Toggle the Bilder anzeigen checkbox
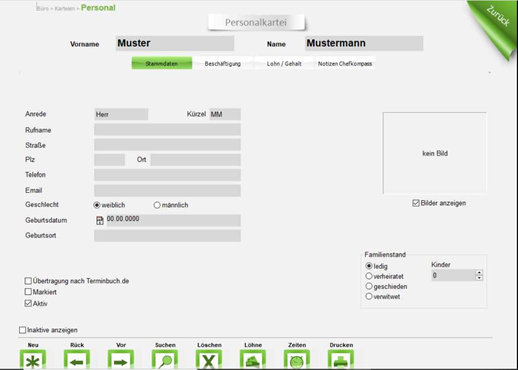518x370 pixels. click(x=416, y=203)
